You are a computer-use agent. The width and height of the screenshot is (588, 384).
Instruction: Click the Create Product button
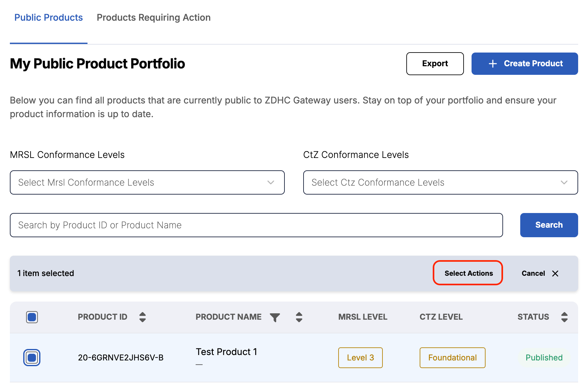(x=525, y=64)
